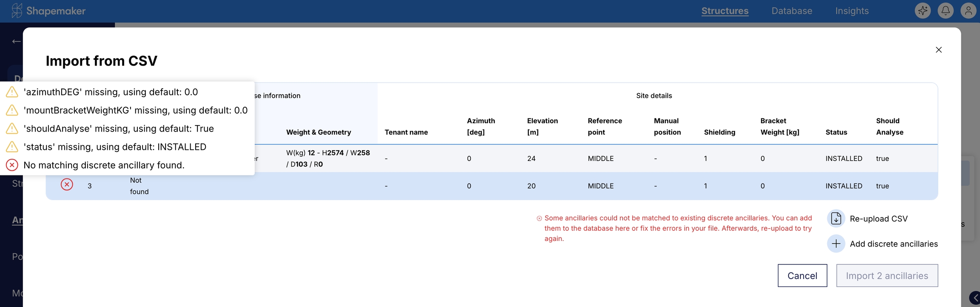The image size is (980, 307).
Task: Click the Re-upload CSV file icon
Action: (x=836, y=218)
